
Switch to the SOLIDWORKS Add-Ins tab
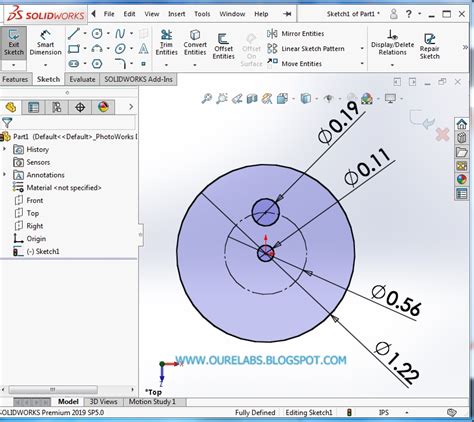click(138, 79)
